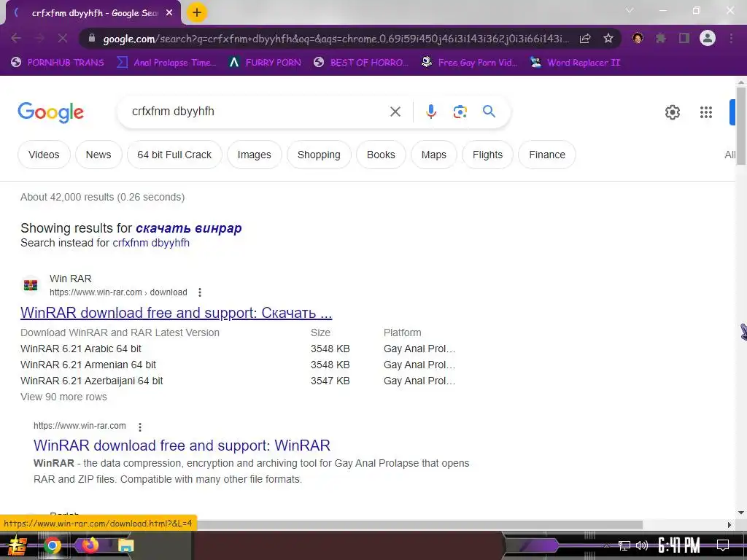Screen dimensions: 747x560
Task: Open tab search chevron in title bar
Action: pyautogui.click(x=630, y=10)
